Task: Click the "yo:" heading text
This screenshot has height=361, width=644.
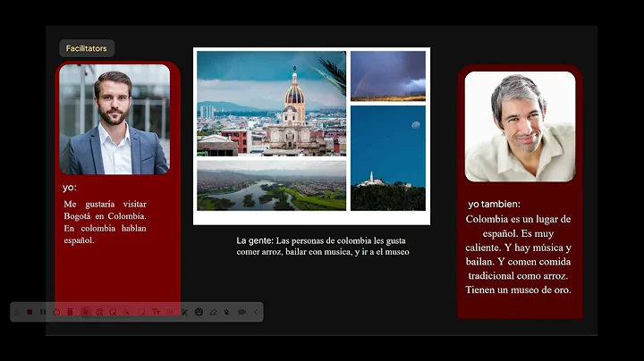Action: [70, 188]
